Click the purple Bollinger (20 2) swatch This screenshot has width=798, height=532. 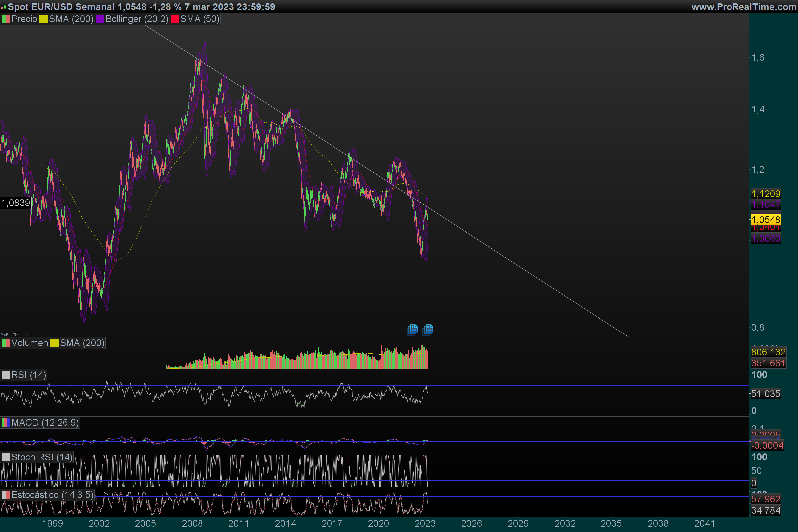[x=100, y=19]
